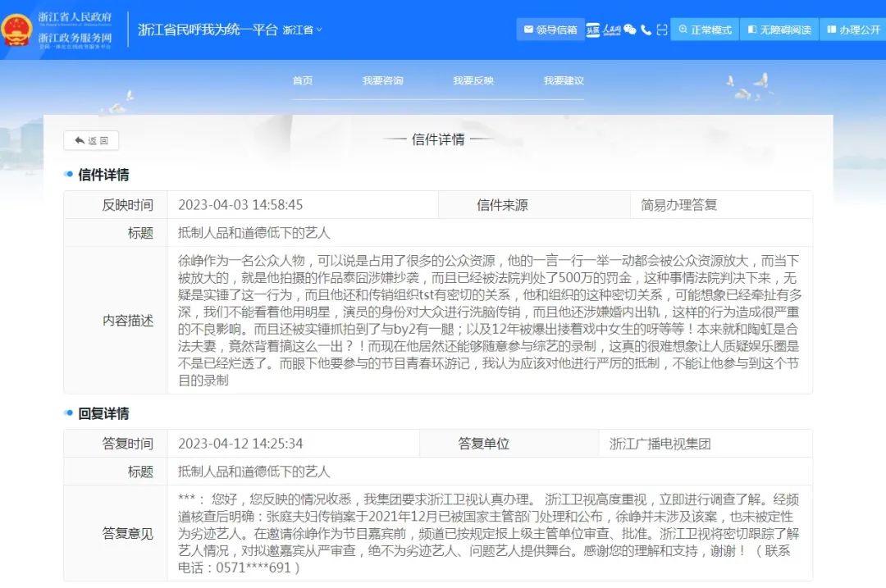
Task: Click the back arrow icon beside 返回
Action: coord(80,141)
